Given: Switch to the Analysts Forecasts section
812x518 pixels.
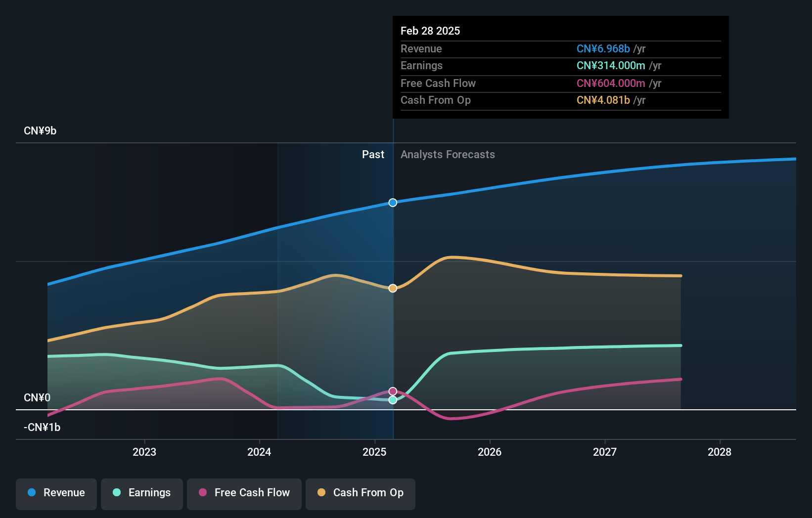Looking at the screenshot, I should click(447, 154).
